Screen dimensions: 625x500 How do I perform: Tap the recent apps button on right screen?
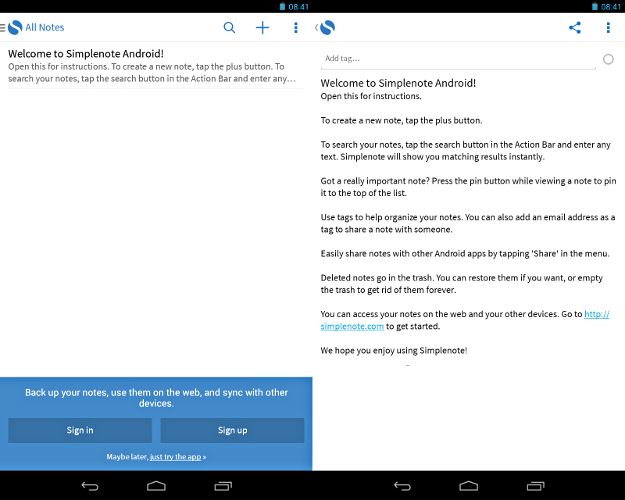click(x=535, y=486)
